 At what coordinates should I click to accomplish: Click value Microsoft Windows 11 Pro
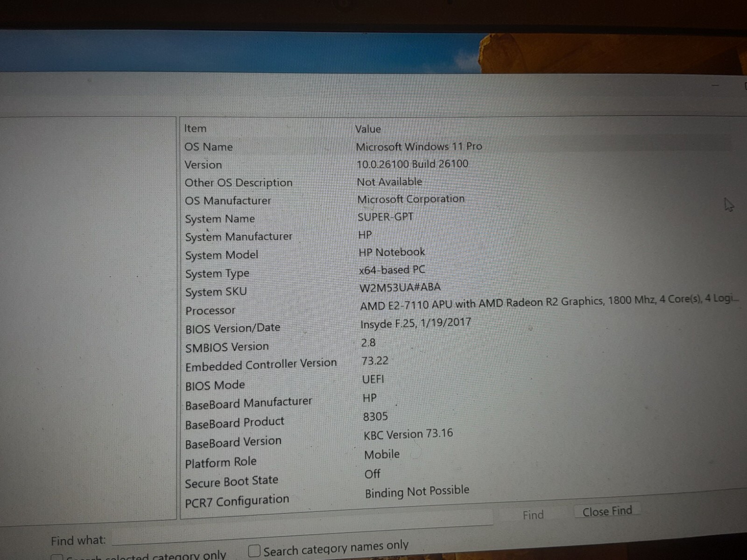point(419,147)
